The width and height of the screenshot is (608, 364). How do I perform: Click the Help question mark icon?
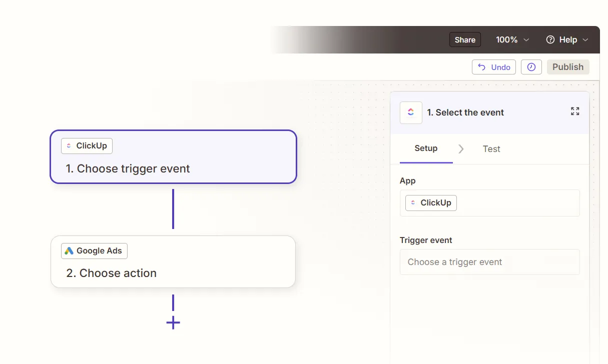point(550,39)
